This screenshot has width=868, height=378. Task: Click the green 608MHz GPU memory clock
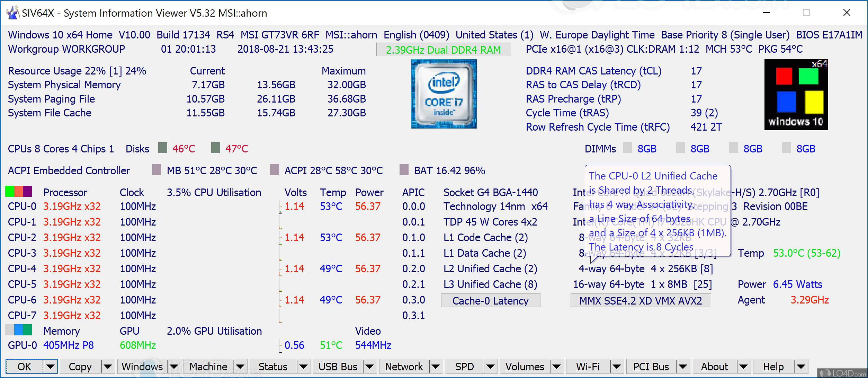[x=138, y=345]
